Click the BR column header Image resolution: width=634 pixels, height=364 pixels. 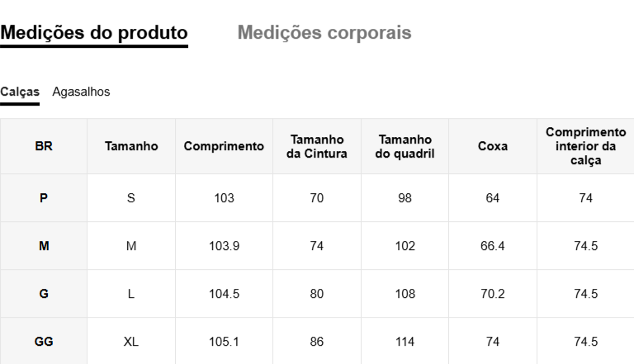(x=44, y=146)
